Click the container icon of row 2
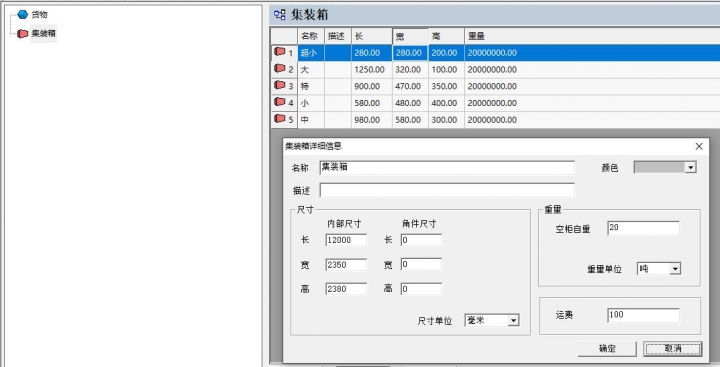 pyautogui.click(x=280, y=68)
